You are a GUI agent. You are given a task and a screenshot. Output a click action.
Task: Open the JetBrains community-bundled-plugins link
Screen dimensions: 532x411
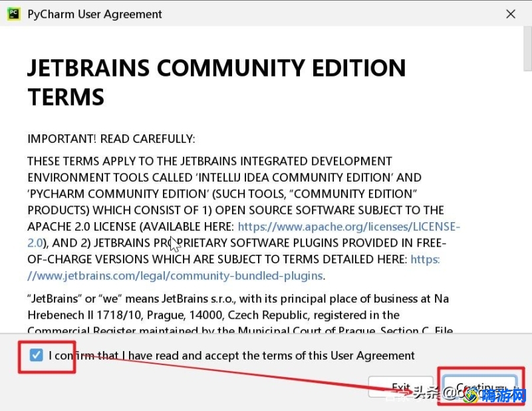tap(175, 275)
